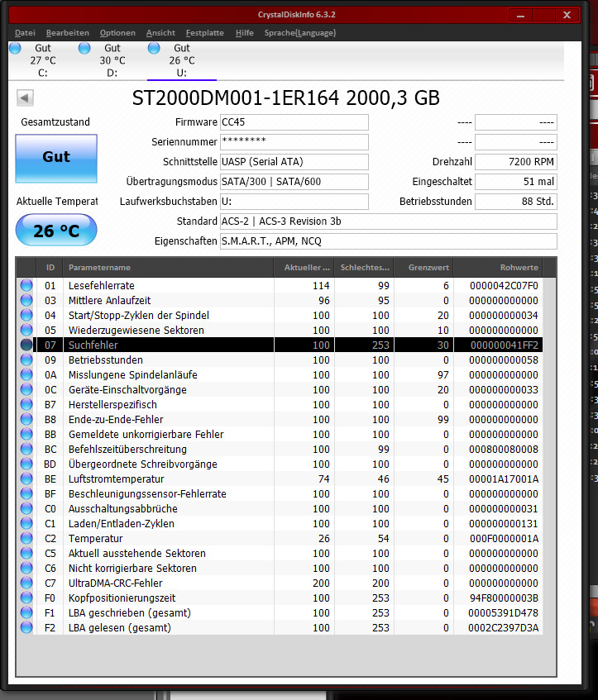Click the Eingeschaltet value 51 mal
The width and height of the screenshot is (598, 700).
516,182
